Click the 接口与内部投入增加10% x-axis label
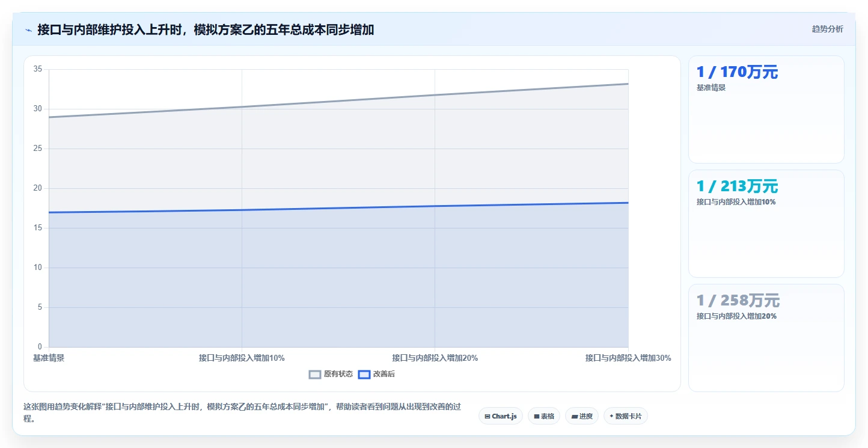 pyautogui.click(x=242, y=358)
